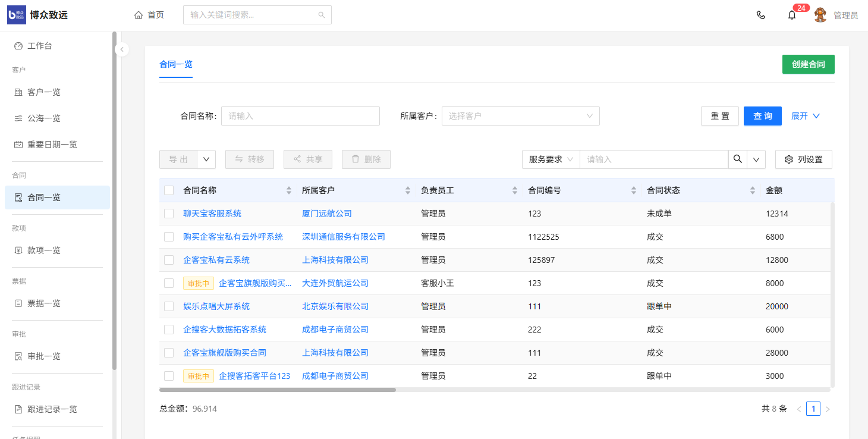Check the row for 聊天宝客服系统

click(x=169, y=214)
